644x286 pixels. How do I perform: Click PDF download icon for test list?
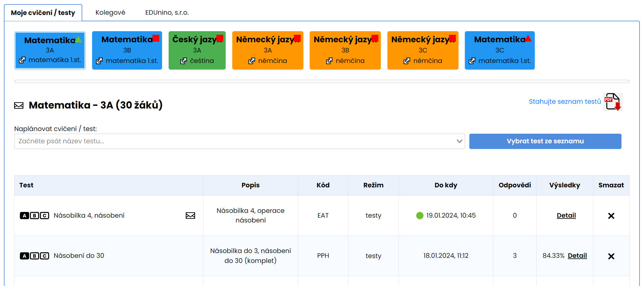pos(613,102)
